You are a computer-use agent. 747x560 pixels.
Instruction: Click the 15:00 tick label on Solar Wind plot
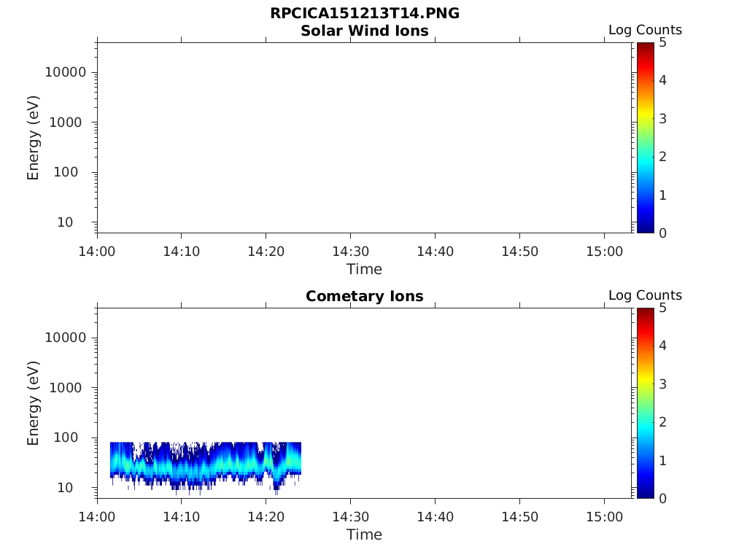click(604, 252)
